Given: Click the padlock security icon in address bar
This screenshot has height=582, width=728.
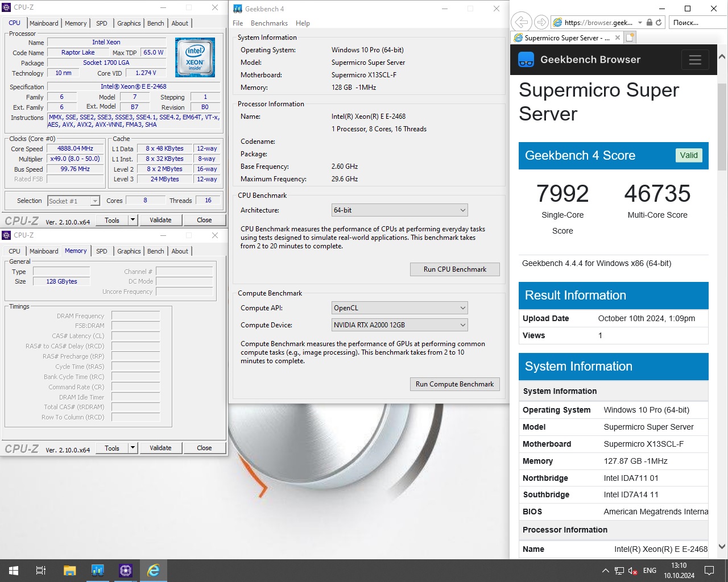Looking at the screenshot, I should 649,23.
